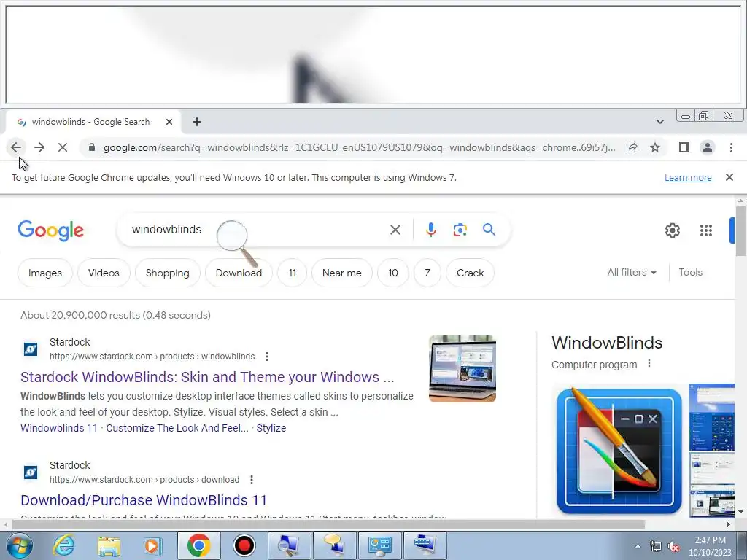Open Windows Explorer folder from taskbar

(109, 545)
